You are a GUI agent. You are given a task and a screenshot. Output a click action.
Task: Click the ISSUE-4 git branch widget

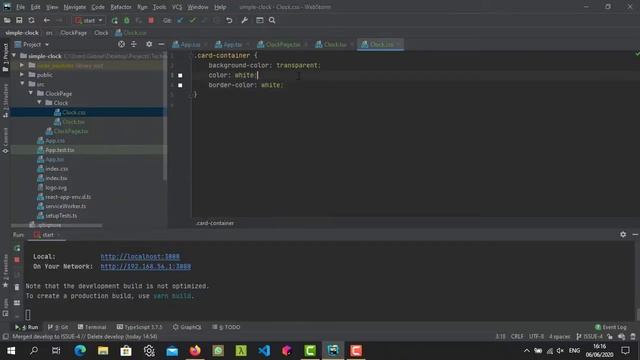589,337
